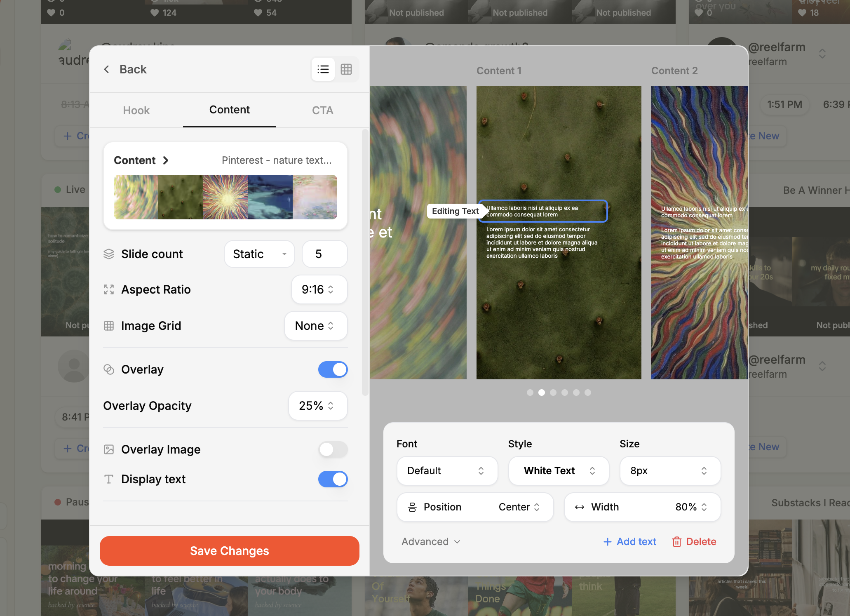The width and height of the screenshot is (850, 616).
Task: Click the Aspect Ratio expand icon
Action: tap(109, 289)
